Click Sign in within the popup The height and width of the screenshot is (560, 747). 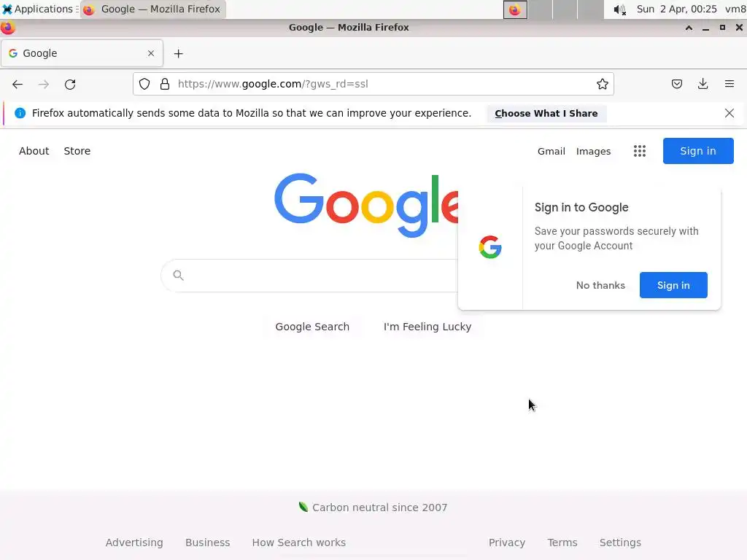673,285
